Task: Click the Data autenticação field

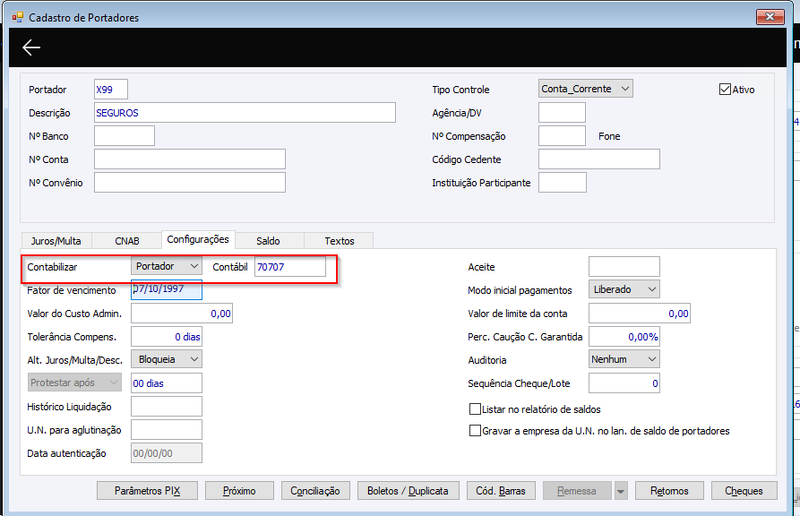Action: click(x=166, y=453)
